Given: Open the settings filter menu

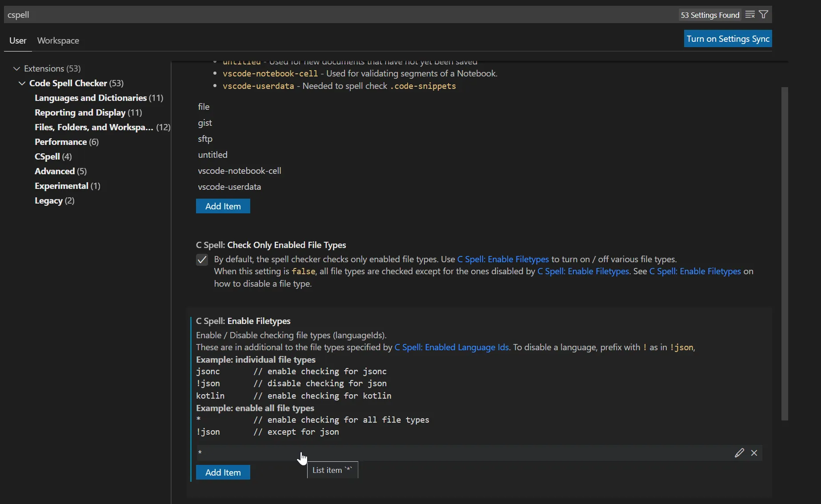Looking at the screenshot, I should 764,15.
